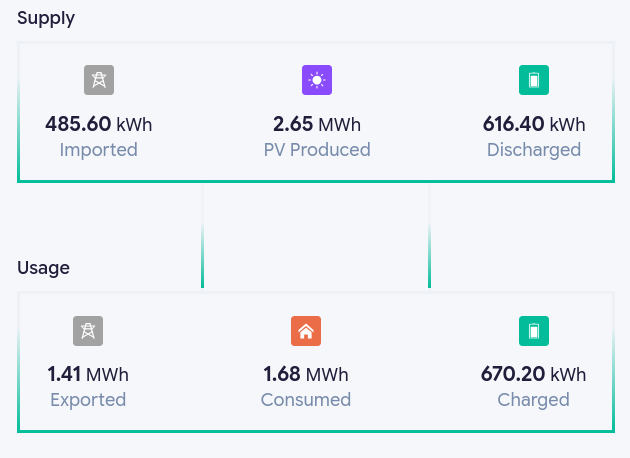The height and width of the screenshot is (458, 630).
Task: Select the 485.60 kWh imported value
Action: (99, 124)
